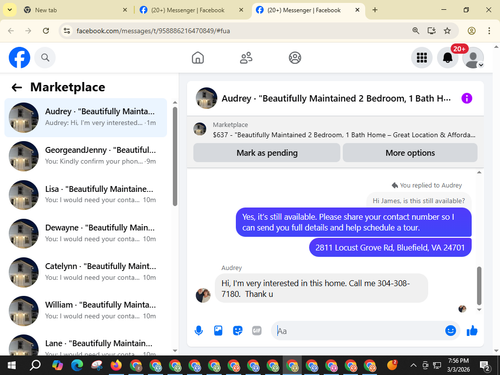Click the chat messages scrollbar thumb

pyautogui.click(x=479, y=286)
